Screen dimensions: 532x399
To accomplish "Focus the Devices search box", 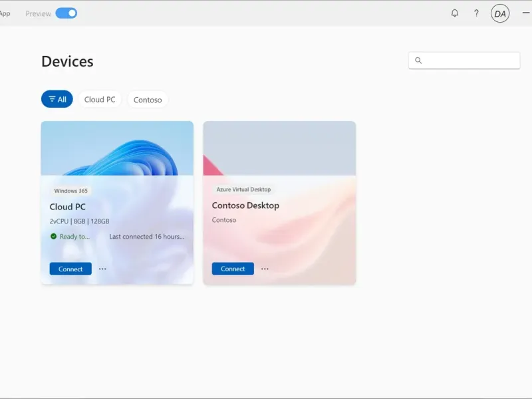I will pos(464,61).
